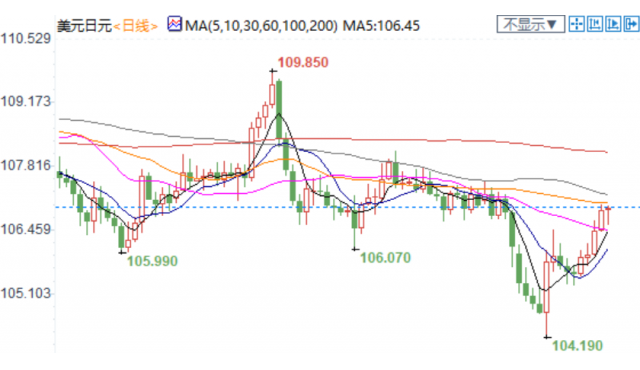640x370 pixels.
Task: Select the 日线 period label
Action: pyautogui.click(x=136, y=26)
